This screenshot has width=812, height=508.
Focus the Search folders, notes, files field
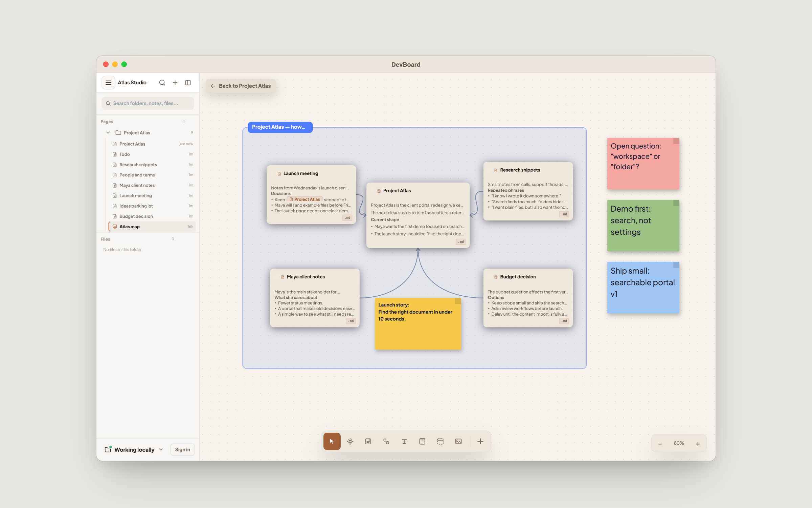tap(148, 103)
